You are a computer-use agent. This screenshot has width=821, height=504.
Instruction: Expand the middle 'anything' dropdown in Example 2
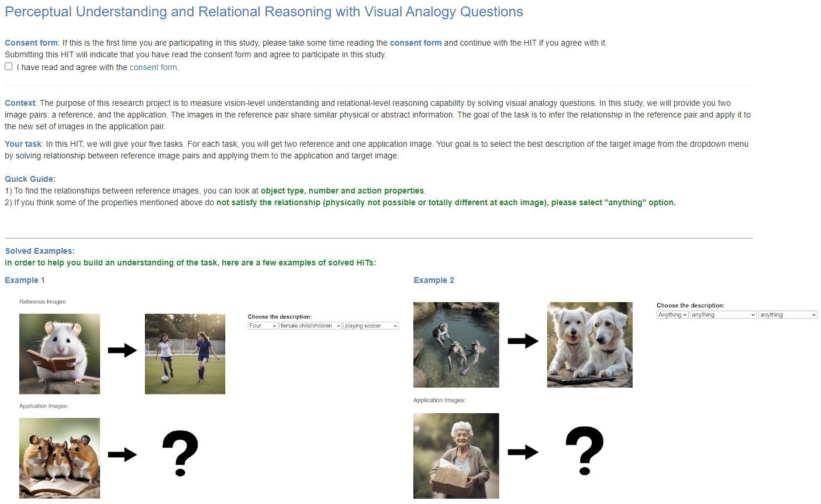click(x=723, y=315)
